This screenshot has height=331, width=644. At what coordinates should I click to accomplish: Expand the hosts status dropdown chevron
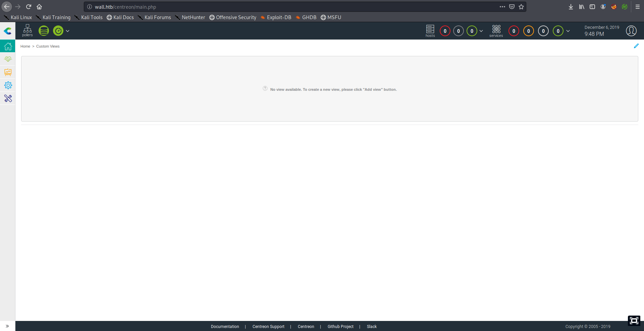coord(481,31)
